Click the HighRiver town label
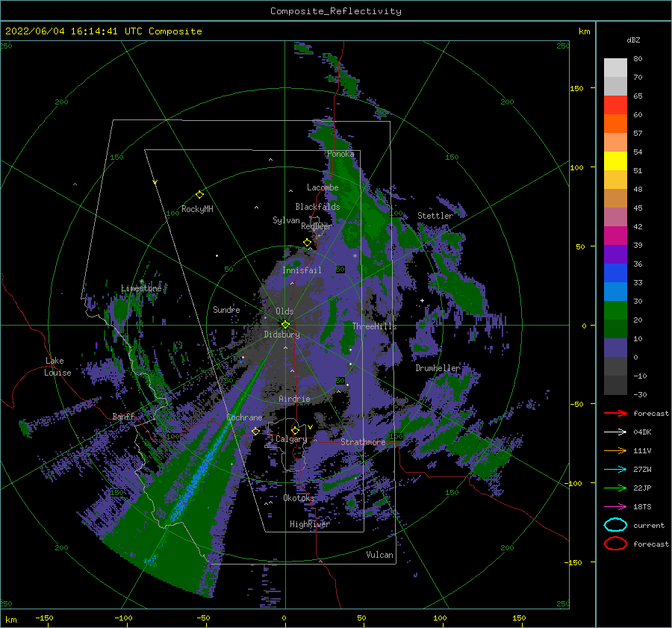 pos(309,524)
